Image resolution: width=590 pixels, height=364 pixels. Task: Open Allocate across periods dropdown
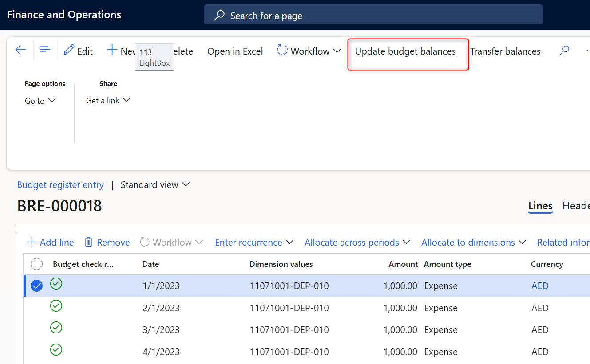coord(357,242)
